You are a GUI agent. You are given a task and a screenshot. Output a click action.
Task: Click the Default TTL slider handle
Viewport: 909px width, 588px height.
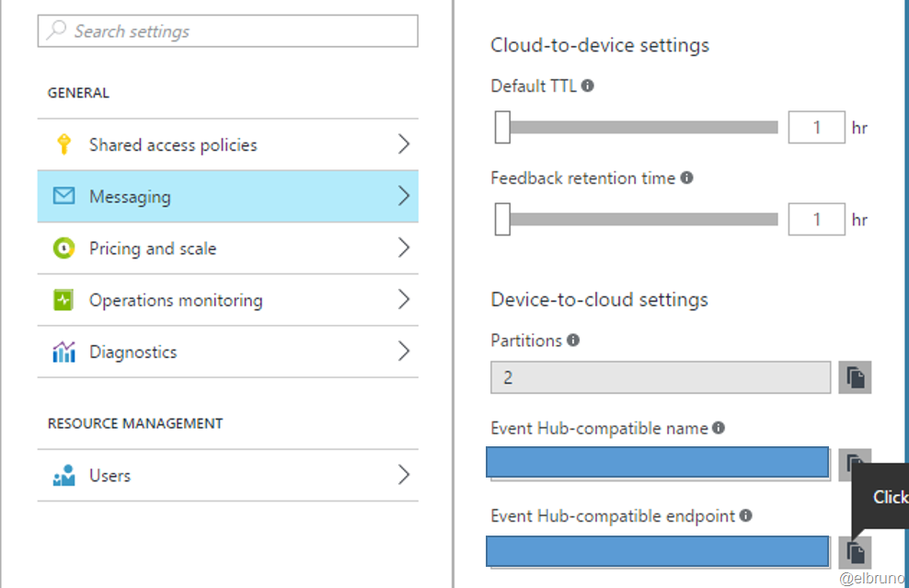(502, 127)
